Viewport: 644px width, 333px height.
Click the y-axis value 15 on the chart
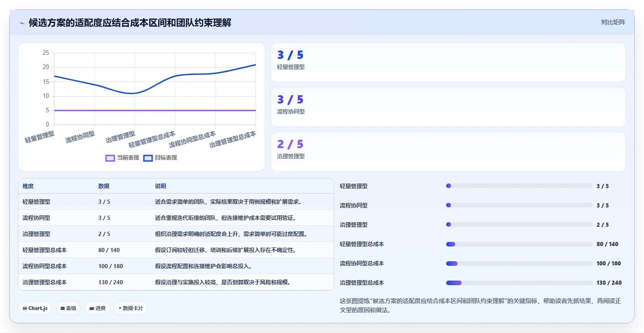point(46,82)
